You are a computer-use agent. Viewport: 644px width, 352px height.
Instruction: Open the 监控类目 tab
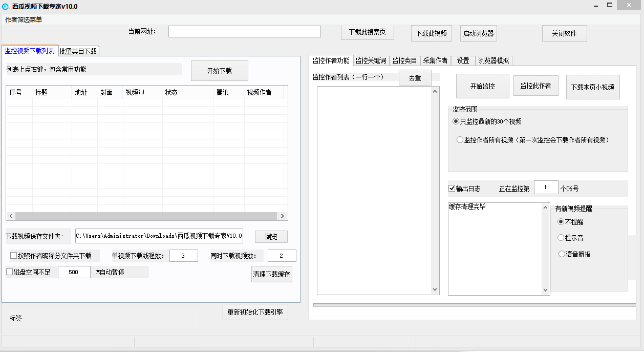(x=404, y=60)
